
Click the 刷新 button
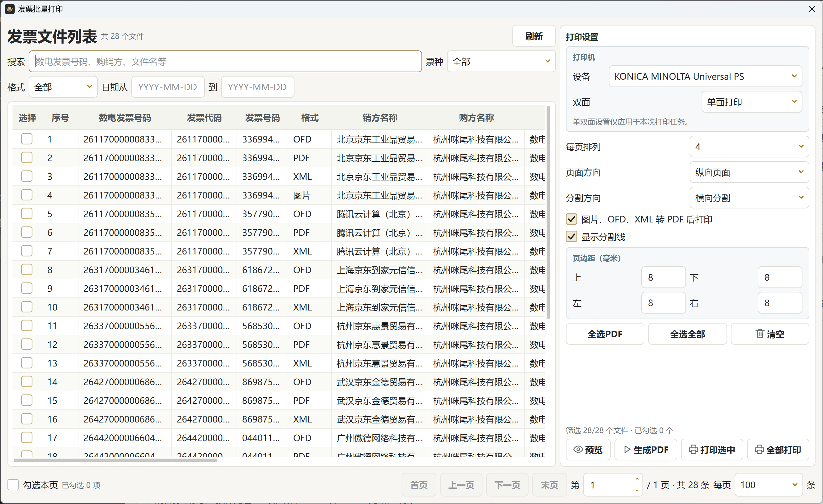(534, 36)
